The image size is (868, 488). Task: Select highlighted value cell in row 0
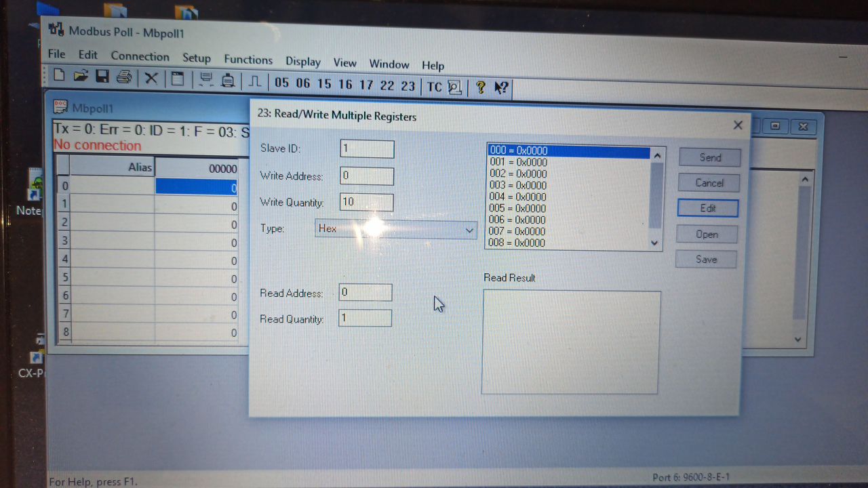pos(197,187)
